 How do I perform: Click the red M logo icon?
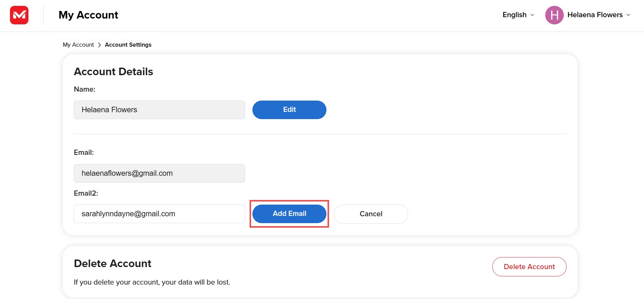[19, 15]
